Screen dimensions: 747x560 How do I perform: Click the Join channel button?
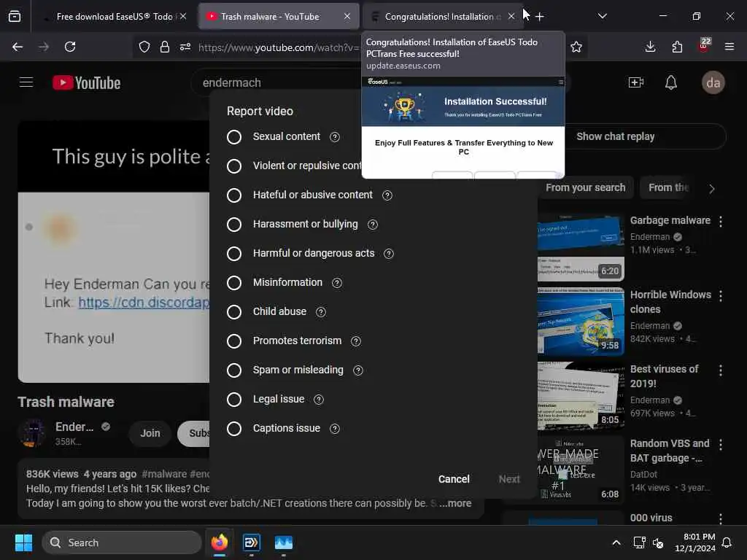click(150, 433)
